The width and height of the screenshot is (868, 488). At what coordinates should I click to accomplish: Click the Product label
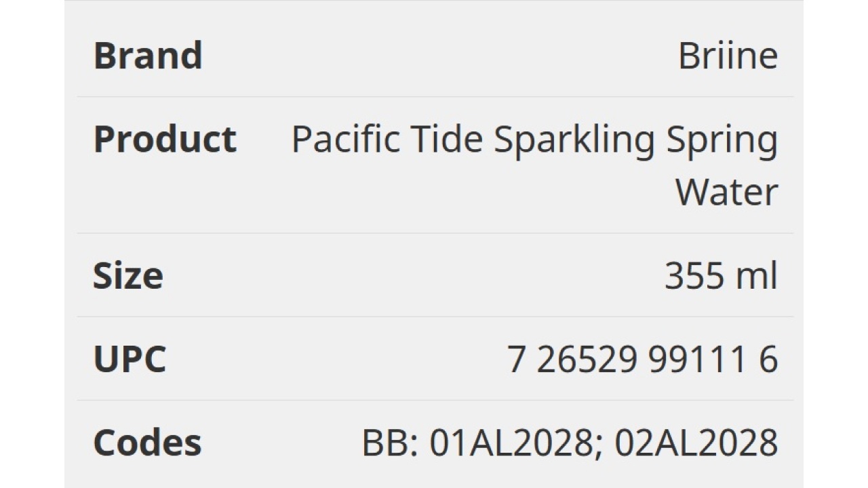click(165, 140)
